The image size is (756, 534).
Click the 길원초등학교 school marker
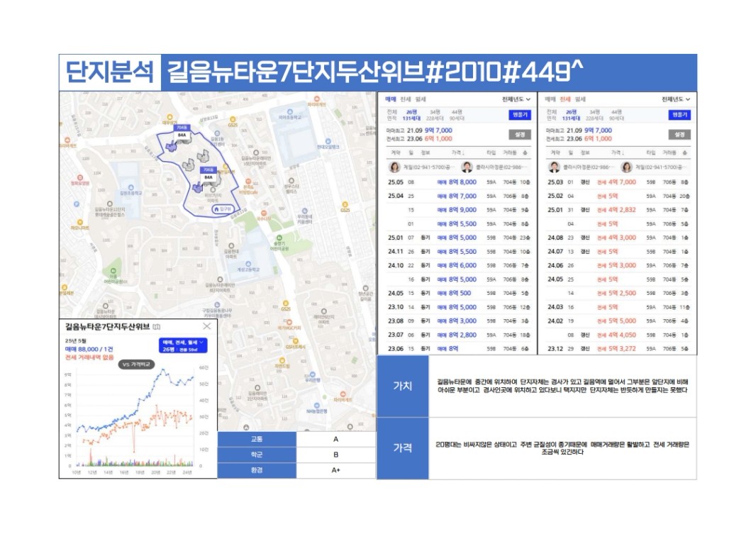[x=130, y=190]
